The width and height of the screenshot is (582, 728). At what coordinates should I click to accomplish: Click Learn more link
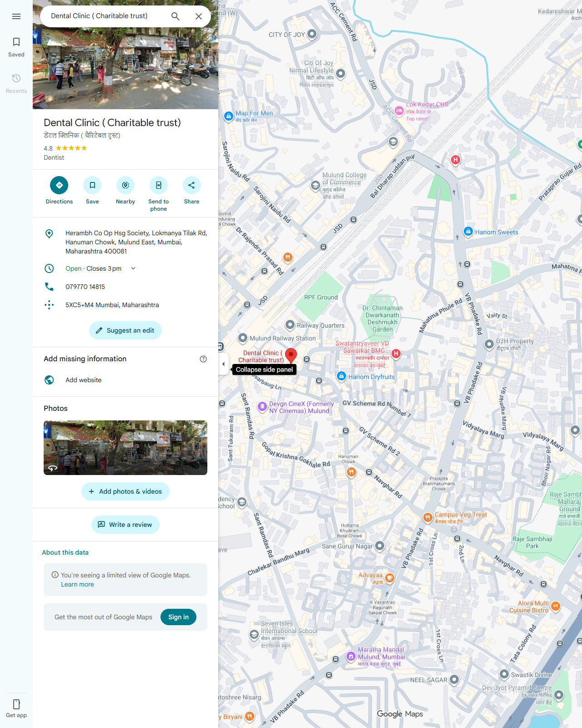[78, 584]
